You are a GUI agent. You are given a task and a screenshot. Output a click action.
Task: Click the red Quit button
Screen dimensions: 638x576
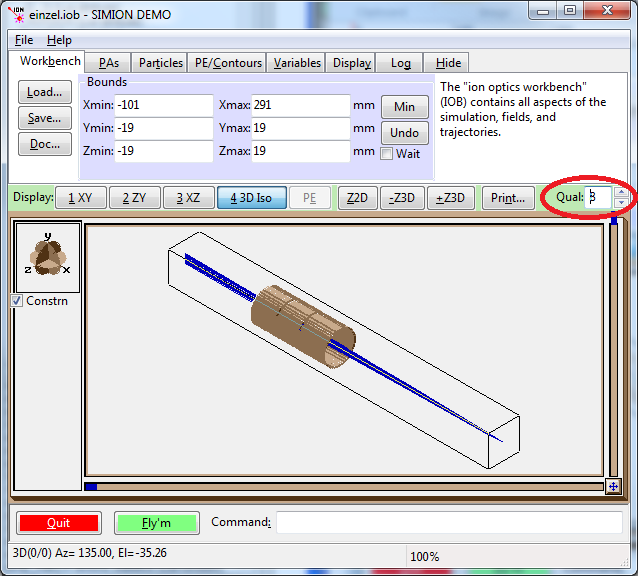[59, 523]
